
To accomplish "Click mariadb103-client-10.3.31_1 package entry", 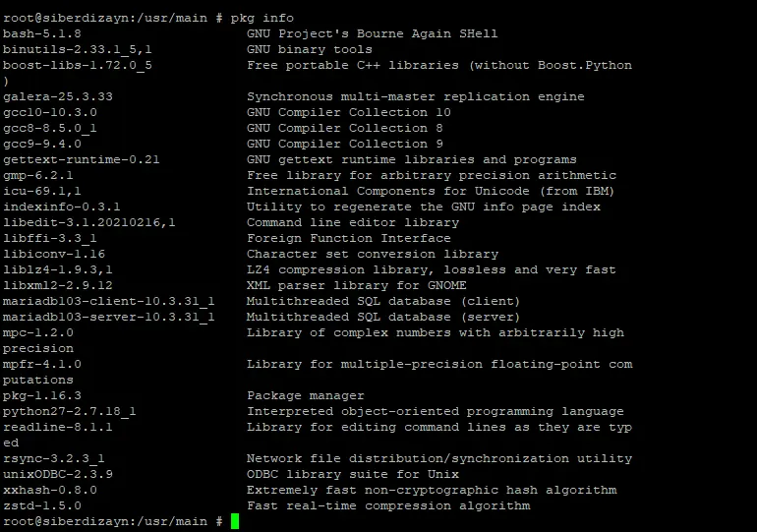I will tap(108, 301).
